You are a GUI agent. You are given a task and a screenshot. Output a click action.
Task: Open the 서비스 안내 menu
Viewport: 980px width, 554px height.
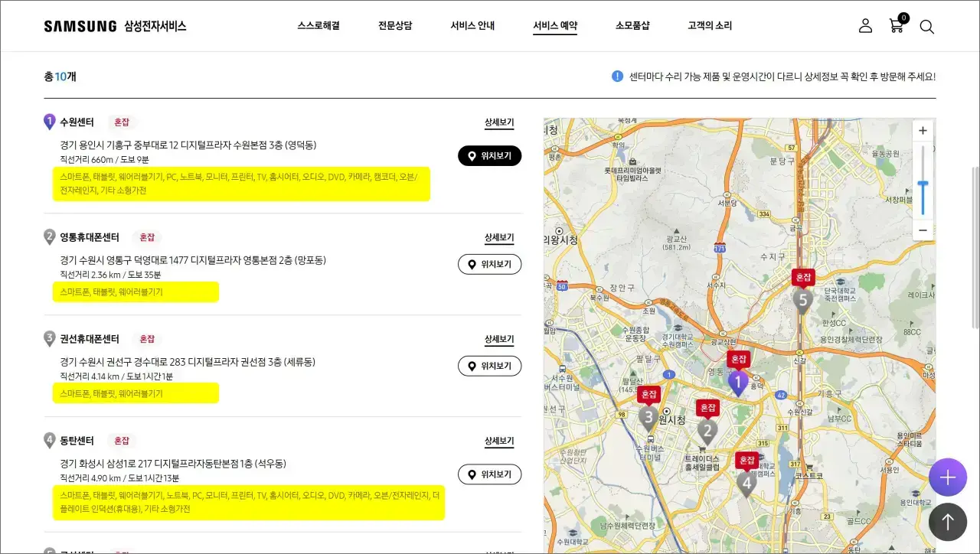(x=472, y=26)
